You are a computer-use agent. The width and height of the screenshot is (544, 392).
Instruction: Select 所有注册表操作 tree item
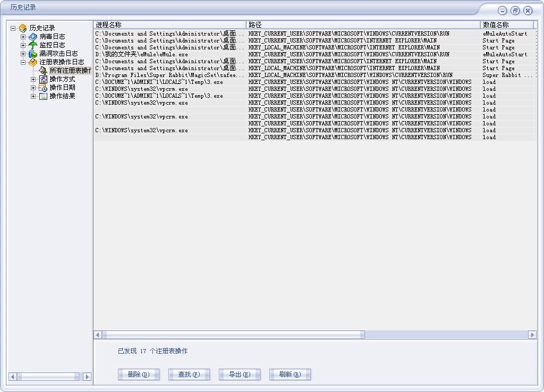tap(70, 71)
